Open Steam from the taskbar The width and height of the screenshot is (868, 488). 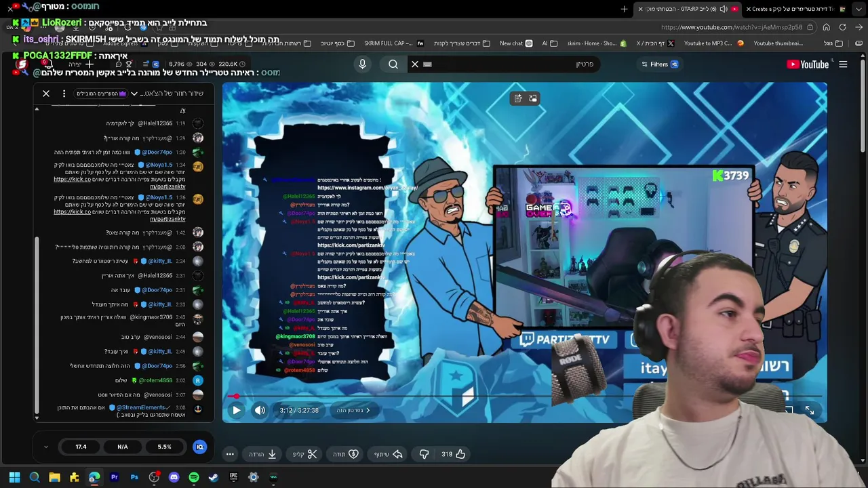coord(214,477)
